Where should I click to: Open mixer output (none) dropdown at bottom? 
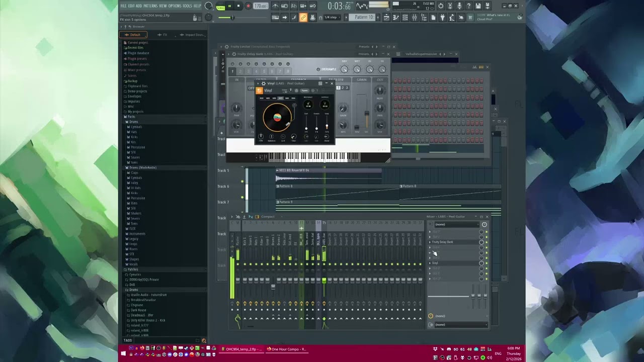pyautogui.click(x=460, y=325)
